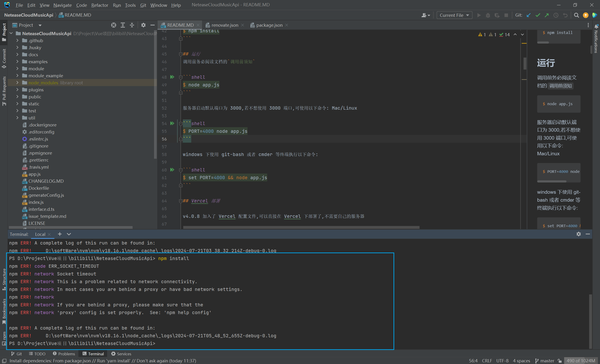This screenshot has width=600, height=364.
Task: Add new terminal session with plus icon
Action: 60,234
